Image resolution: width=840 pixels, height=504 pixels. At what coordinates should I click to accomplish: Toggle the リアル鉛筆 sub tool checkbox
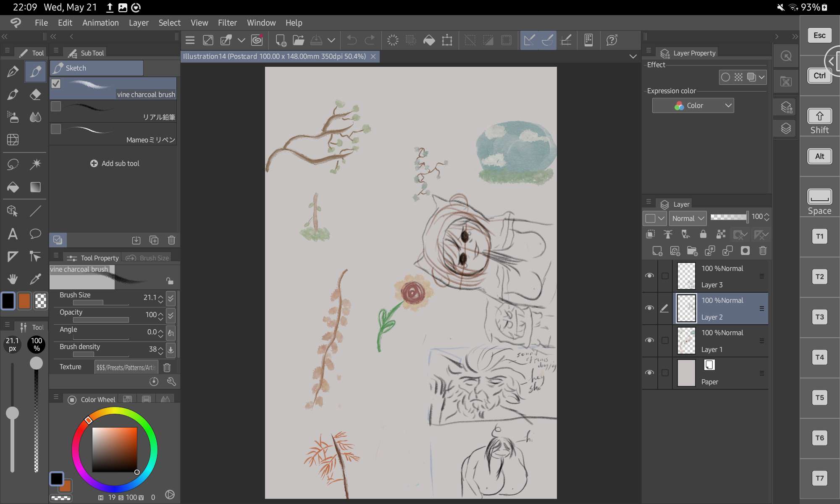pos(56,106)
